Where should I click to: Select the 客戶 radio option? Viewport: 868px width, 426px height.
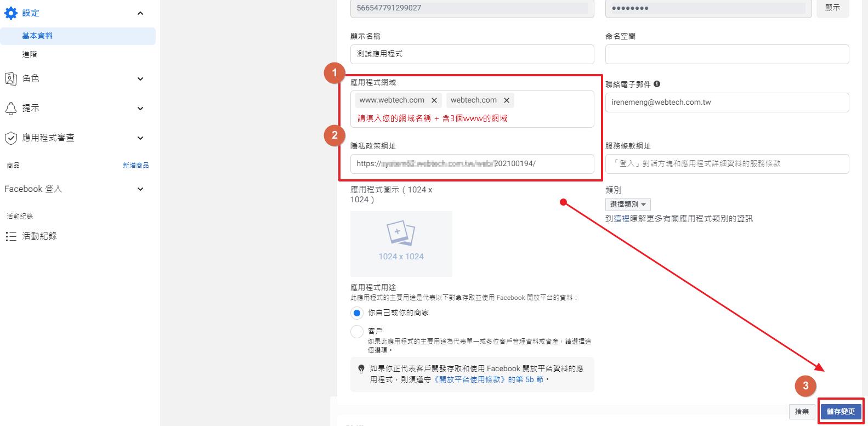coord(357,332)
